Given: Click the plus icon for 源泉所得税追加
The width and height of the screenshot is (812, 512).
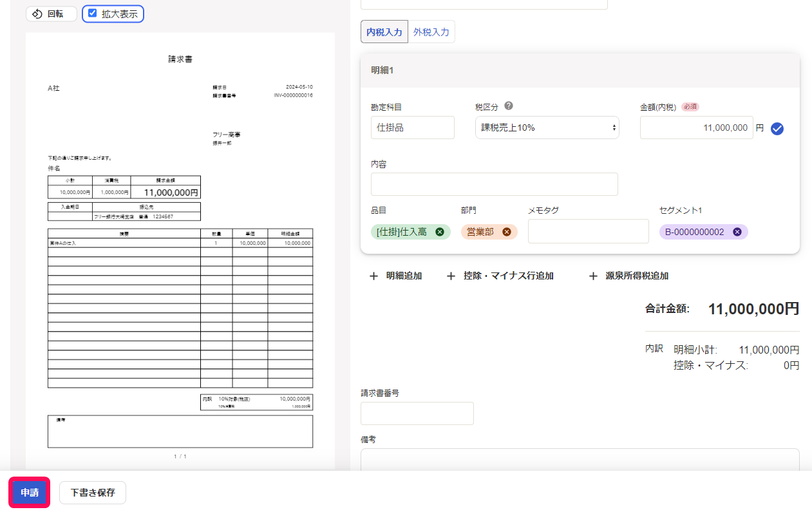Looking at the screenshot, I should pos(593,276).
